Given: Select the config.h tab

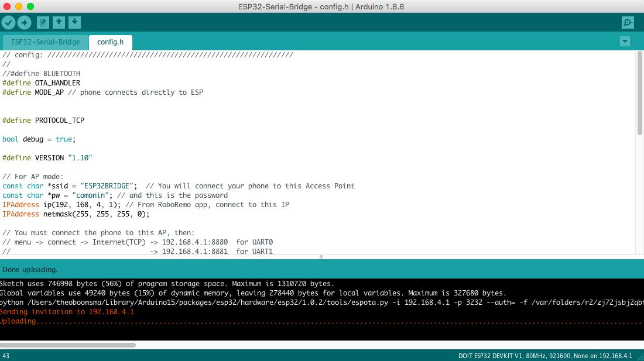Looking at the screenshot, I should pos(110,42).
